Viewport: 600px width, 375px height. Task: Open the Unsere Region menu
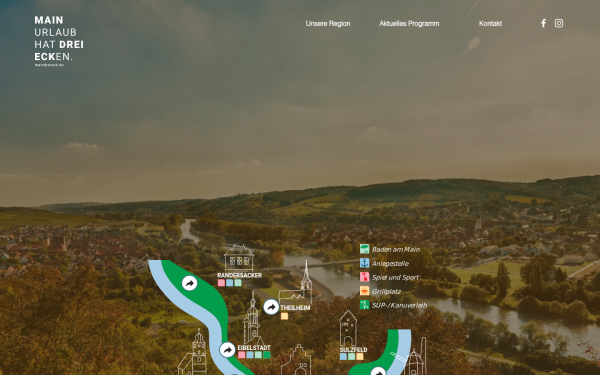point(328,23)
